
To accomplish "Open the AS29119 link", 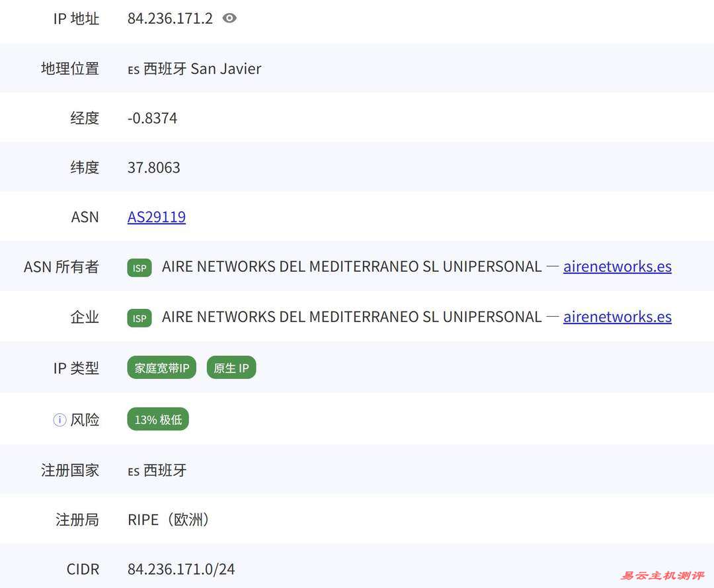I will coord(156,216).
